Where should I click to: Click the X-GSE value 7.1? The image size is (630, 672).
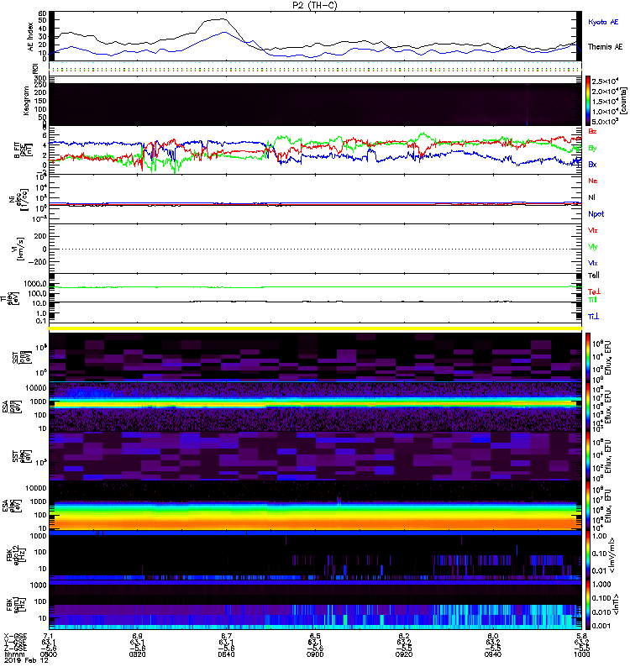pos(49,636)
